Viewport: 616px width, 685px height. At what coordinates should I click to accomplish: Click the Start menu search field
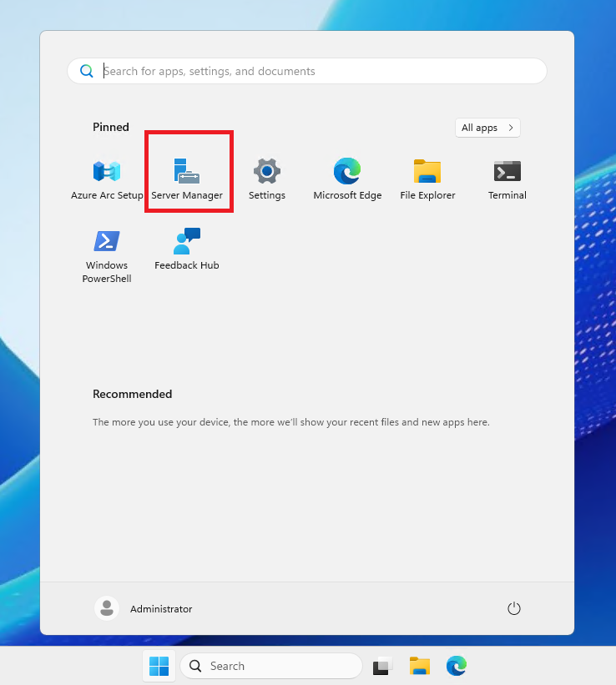click(307, 71)
